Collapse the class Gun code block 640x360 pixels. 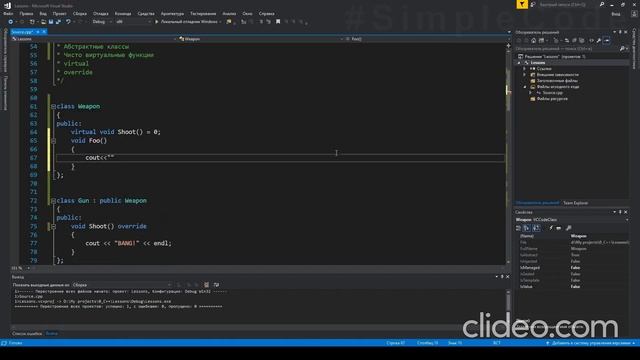[53, 201]
